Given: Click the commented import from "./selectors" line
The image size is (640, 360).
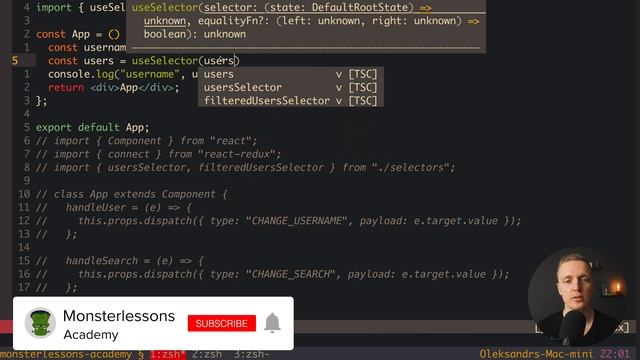Looking at the screenshot, I should click(245, 168).
